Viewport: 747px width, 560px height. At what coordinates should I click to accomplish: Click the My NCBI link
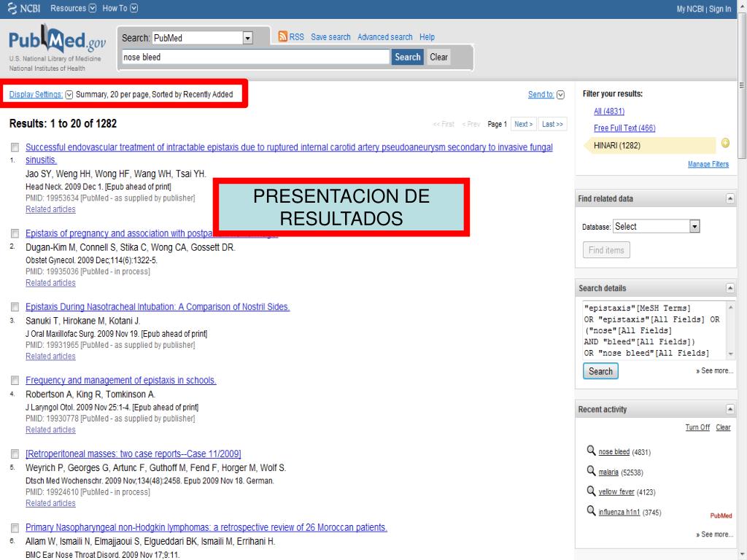tap(690, 9)
